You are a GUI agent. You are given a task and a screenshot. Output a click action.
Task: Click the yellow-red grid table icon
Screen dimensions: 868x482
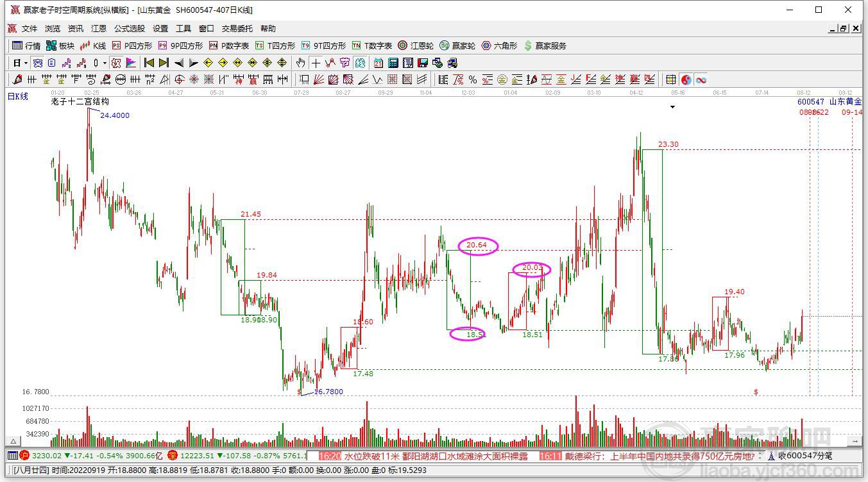pyautogui.click(x=670, y=79)
